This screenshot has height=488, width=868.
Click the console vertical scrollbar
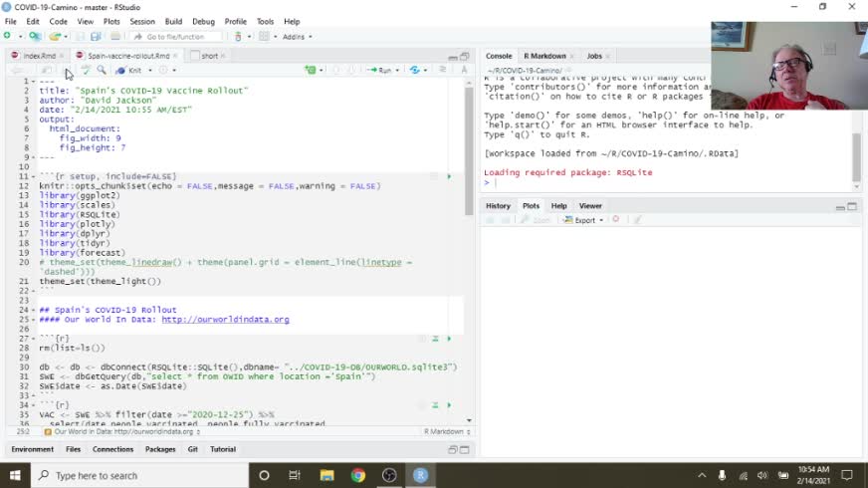click(856, 158)
